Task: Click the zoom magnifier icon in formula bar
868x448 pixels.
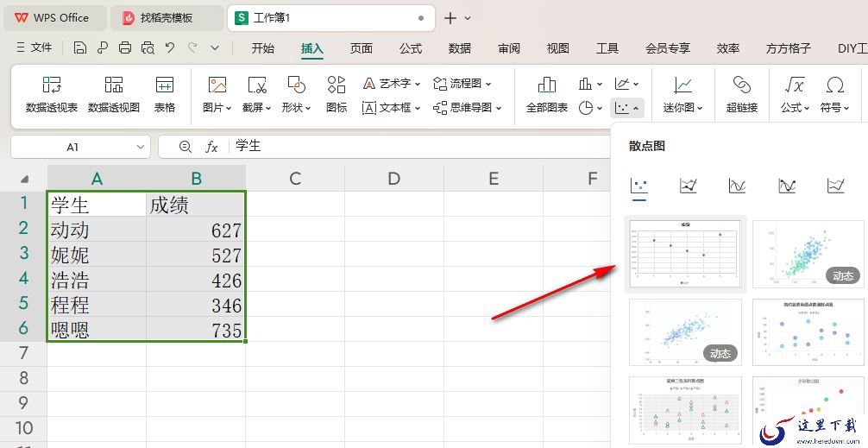Action: coord(186,147)
